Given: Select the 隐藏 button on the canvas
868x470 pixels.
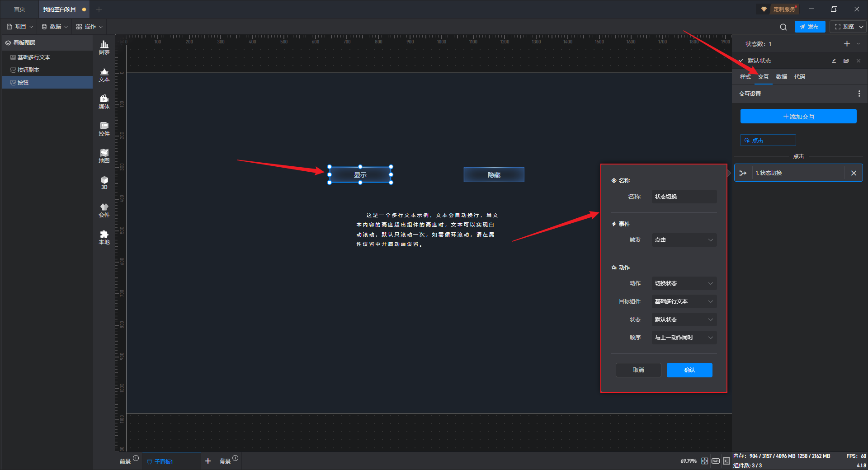Looking at the screenshot, I should coord(494,175).
